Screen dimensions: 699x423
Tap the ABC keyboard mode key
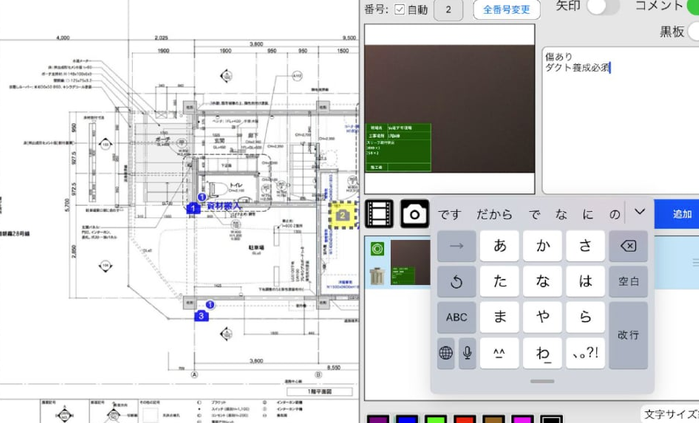click(x=456, y=317)
